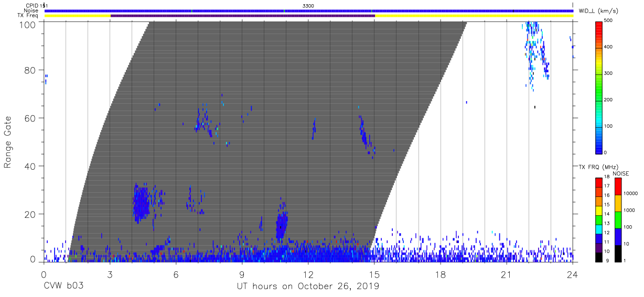Click the 'CPID' label above the plot

click(32, 5)
